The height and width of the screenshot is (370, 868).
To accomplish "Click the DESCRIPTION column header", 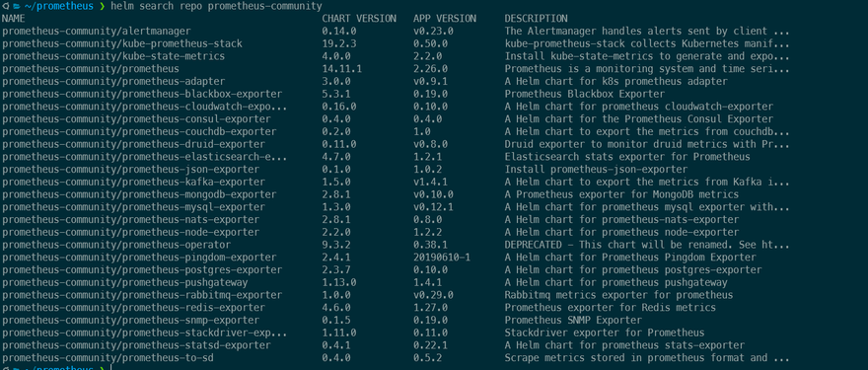I will point(536,19).
